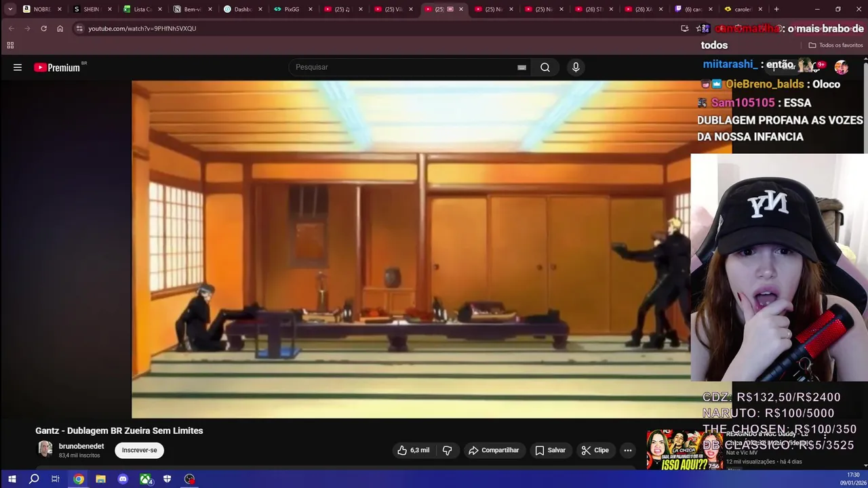
Task: Like the video (6,3 mil)
Action: click(414, 450)
